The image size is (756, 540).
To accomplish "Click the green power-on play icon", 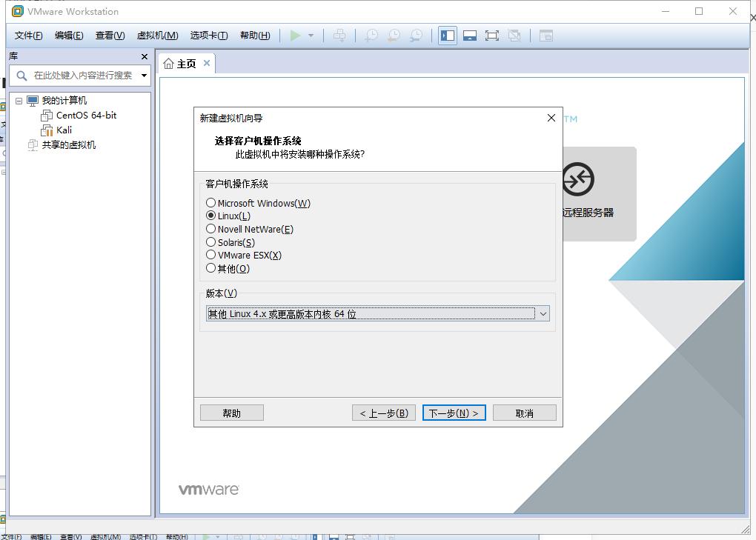I will coord(295,35).
